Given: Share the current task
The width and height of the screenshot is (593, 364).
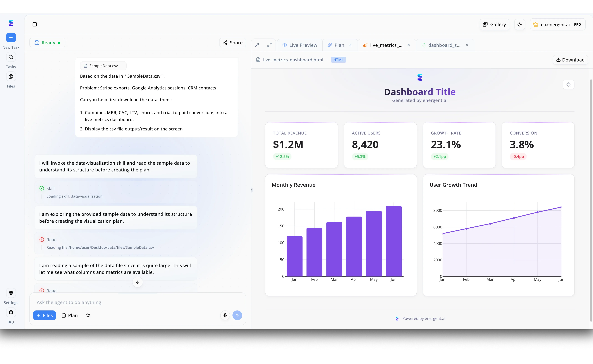Looking at the screenshot, I should click(232, 42).
